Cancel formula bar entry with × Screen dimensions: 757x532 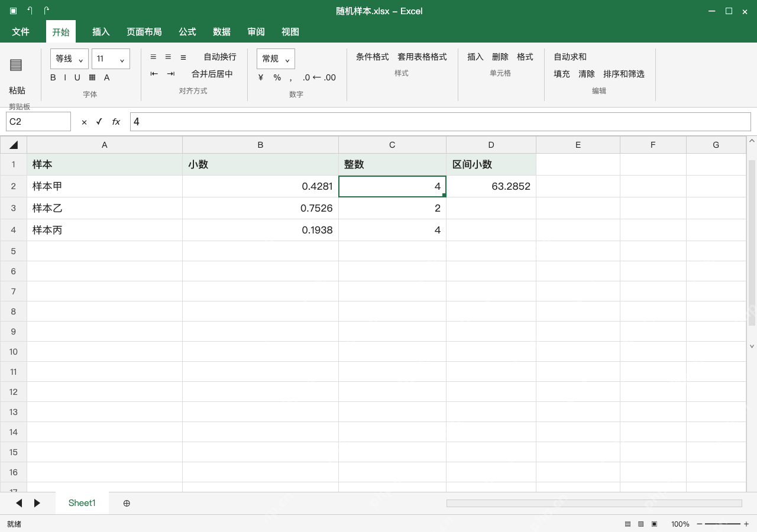pyautogui.click(x=84, y=122)
